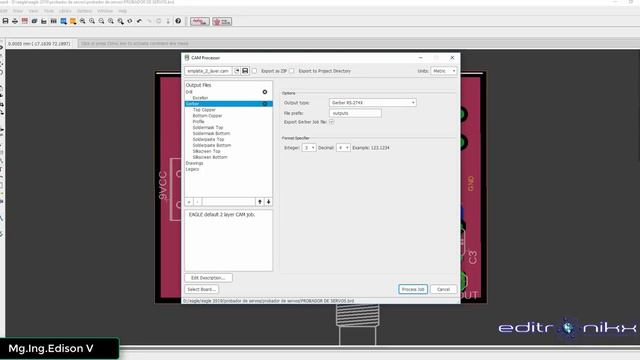Move output down with down-arrow icon
The width and height of the screenshot is (640, 360).
pyautogui.click(x=268, y=202)
